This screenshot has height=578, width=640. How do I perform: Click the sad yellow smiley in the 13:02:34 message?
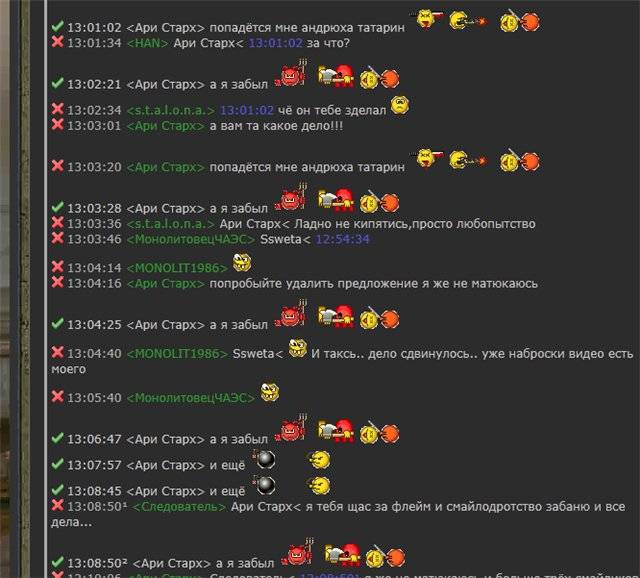pyautogui.click(x=400, y=105)
